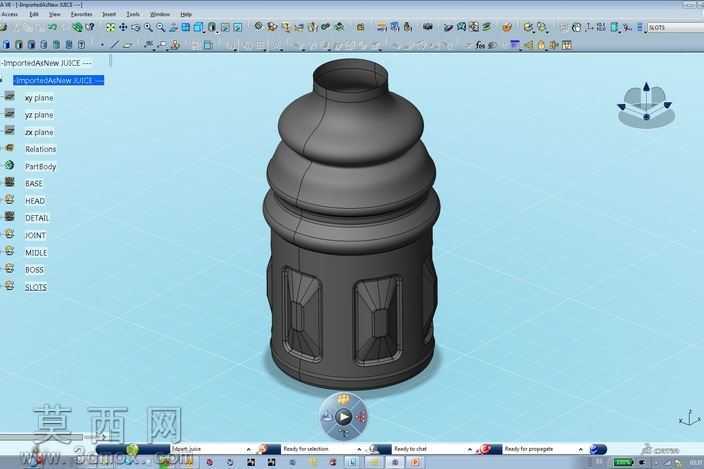Screen dimensions: 704x469
Task: Select the SLOTS body in tree
Action: click(x=36, y=287)
